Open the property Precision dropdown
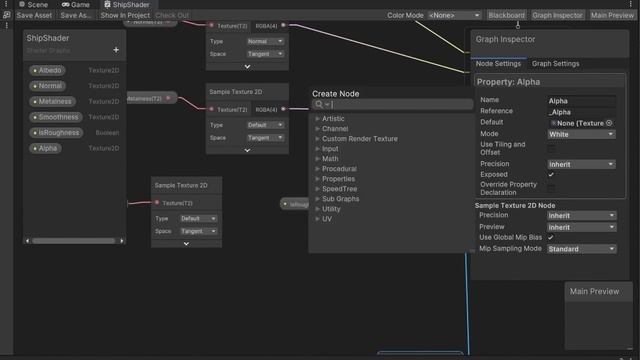 coord(581,164)
